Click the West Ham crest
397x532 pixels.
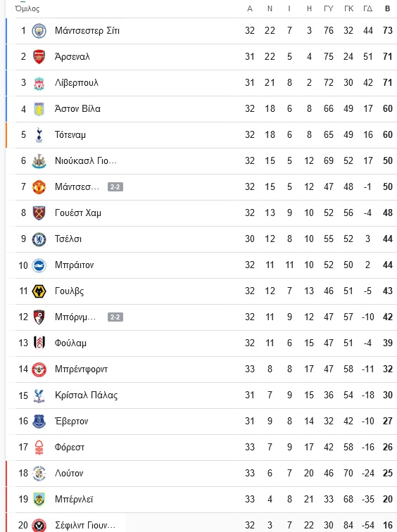click(x=39, y=213)
